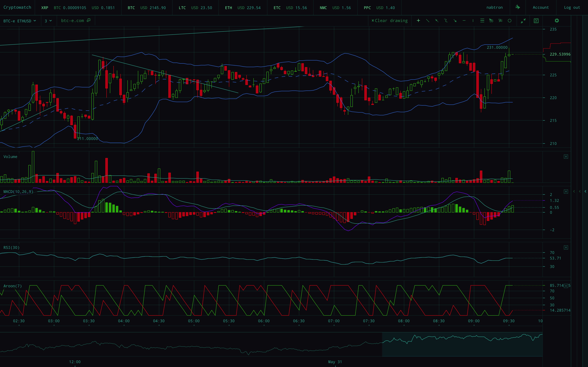
Task: Close the Volume indicator panel
Action: pos(566,157)
